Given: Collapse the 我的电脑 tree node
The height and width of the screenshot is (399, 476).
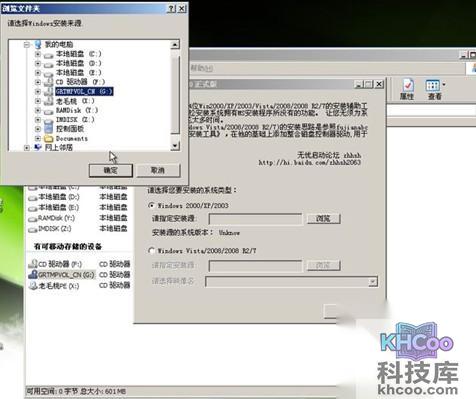Looking at the screenshot, I should tap(27, 44).
